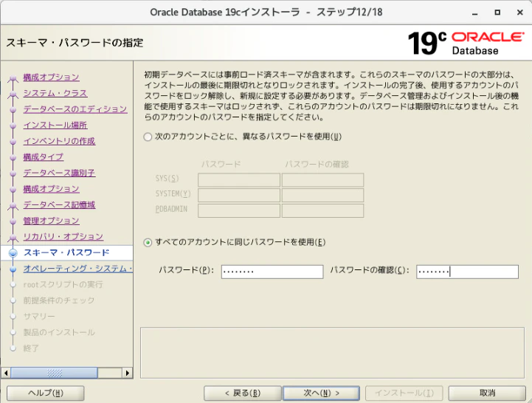Viewport: 532px width, 403px height.
Task: Maximize the installer window
Action: pos(497,13)
